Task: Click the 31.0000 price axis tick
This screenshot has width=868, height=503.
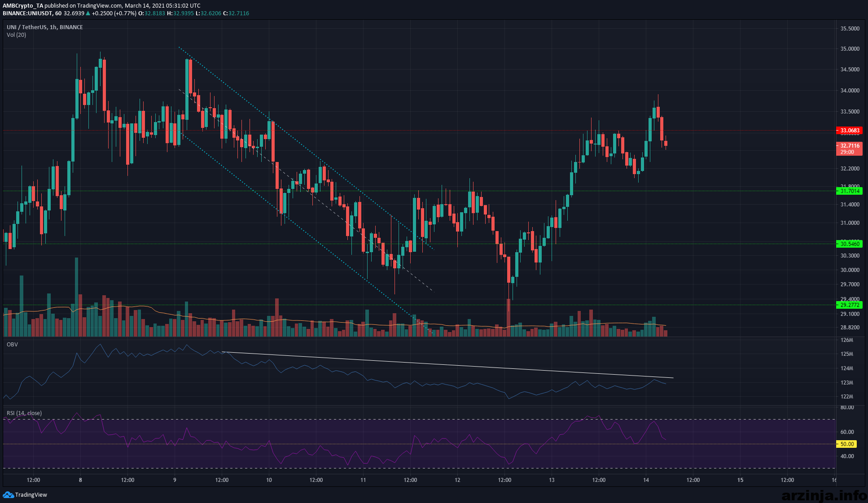Action: tap(850, 223)
